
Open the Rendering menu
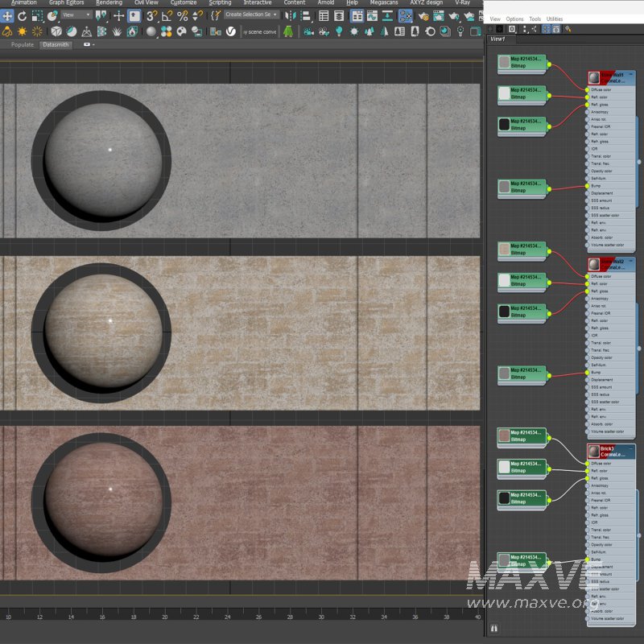pos(109,3)
